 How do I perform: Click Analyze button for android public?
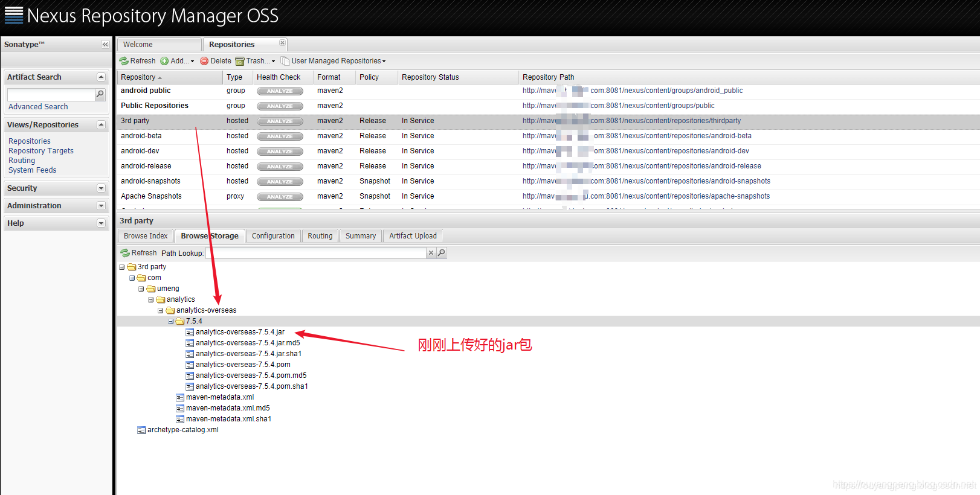[280, 91]
